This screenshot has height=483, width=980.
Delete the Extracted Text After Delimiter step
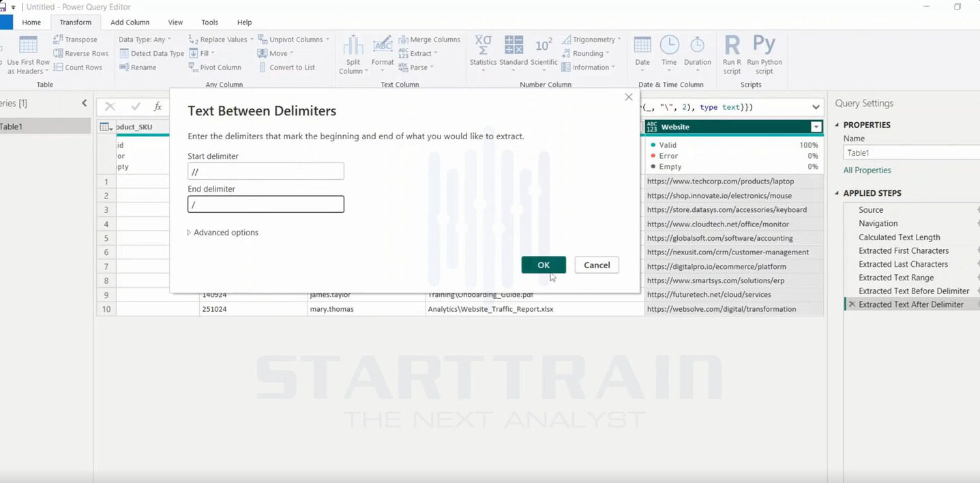point(851,304)
